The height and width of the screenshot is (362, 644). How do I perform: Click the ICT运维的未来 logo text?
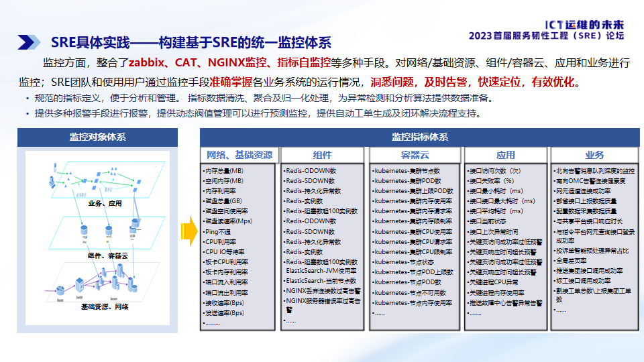[x=584, y=25]
